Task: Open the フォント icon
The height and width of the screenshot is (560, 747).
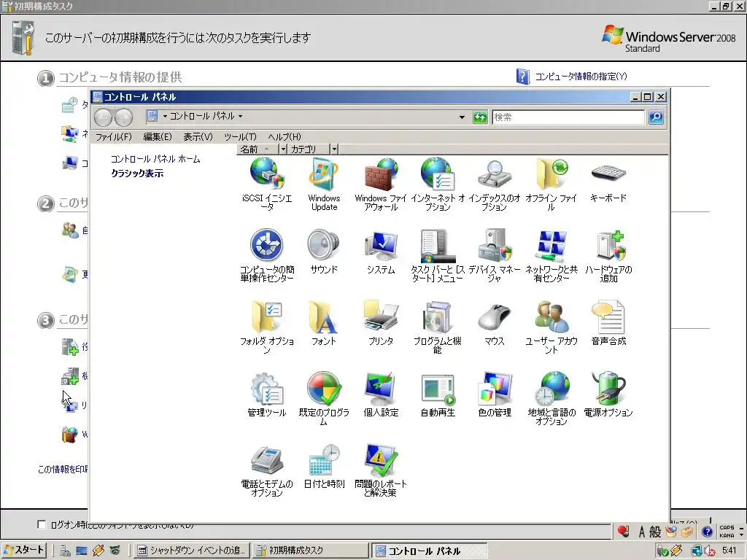Action: point(324,323)
